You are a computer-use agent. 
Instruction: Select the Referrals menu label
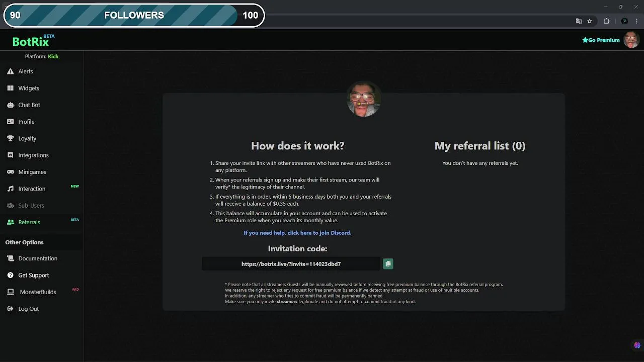click(29, 222)
